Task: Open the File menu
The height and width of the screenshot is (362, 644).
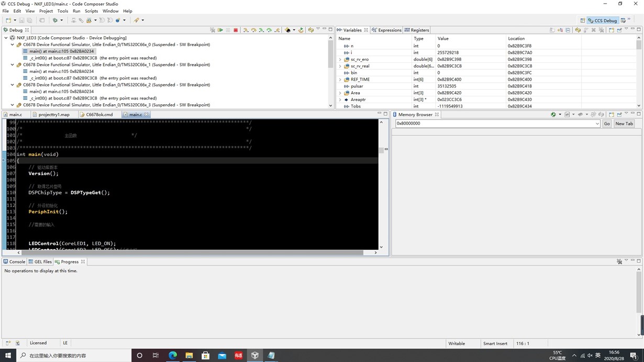Action: click(6, 10)
